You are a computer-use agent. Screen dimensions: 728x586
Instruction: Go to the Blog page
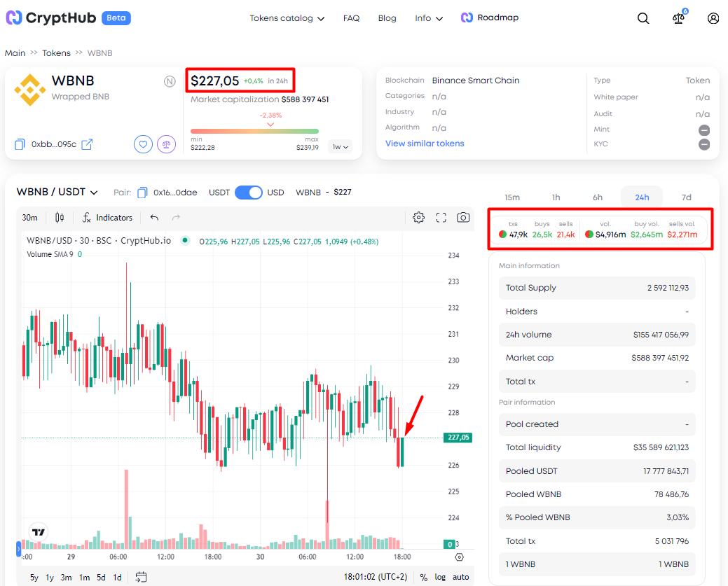tap(387, 18)
